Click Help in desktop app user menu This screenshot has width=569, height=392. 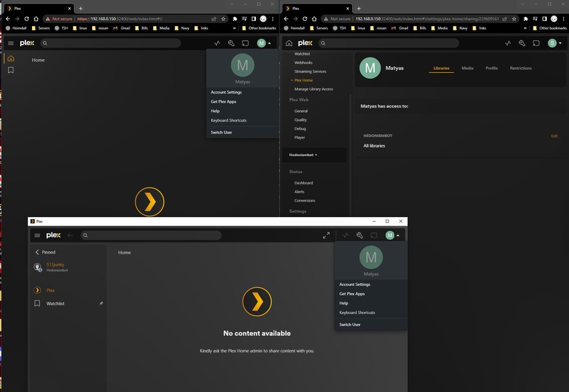(344, 303)
